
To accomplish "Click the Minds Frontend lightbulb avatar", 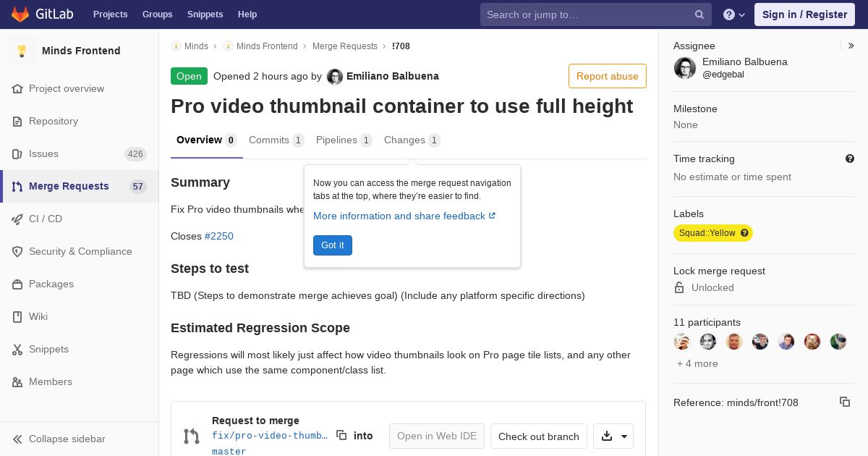I will pos(22,51).
